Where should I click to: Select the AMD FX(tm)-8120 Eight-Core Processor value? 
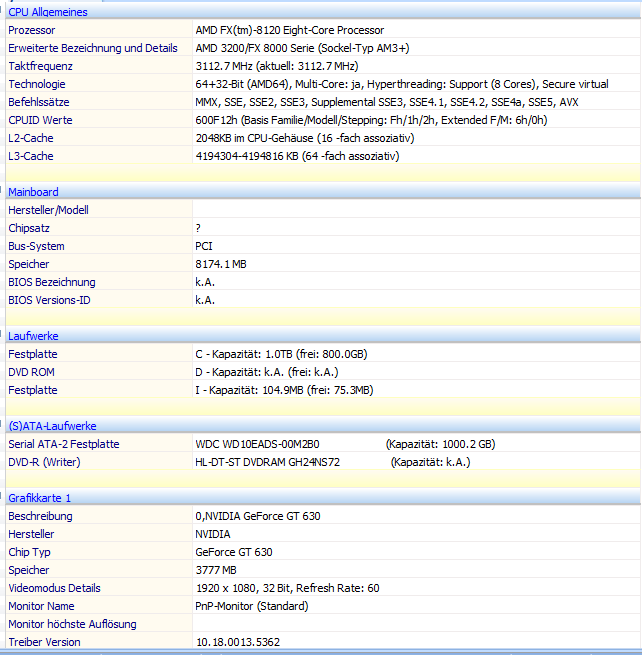289,30
